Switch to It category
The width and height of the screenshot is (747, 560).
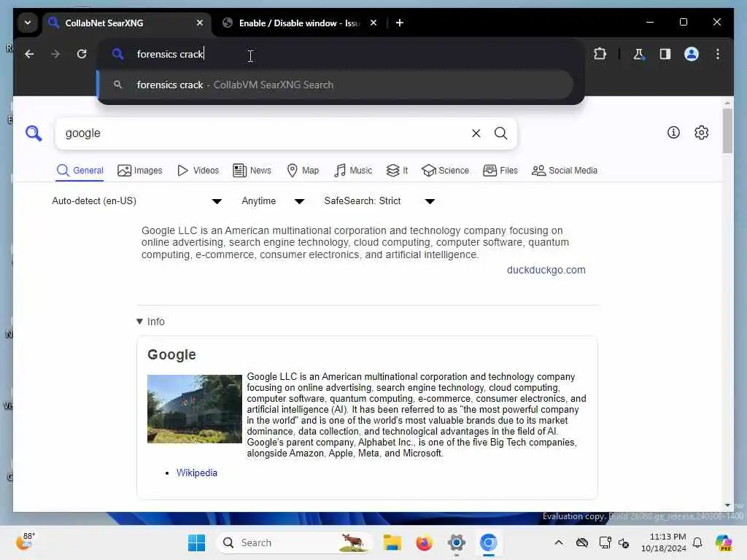[x=398, y=171]
